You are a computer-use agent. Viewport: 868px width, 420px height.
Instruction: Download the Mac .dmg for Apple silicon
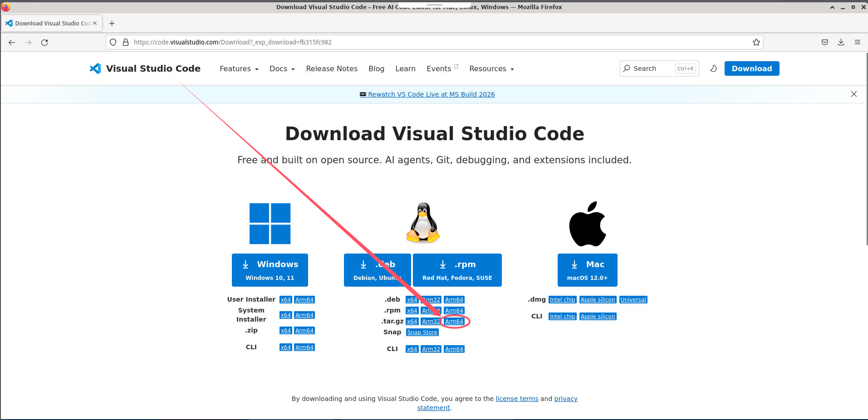pos(598,300)
